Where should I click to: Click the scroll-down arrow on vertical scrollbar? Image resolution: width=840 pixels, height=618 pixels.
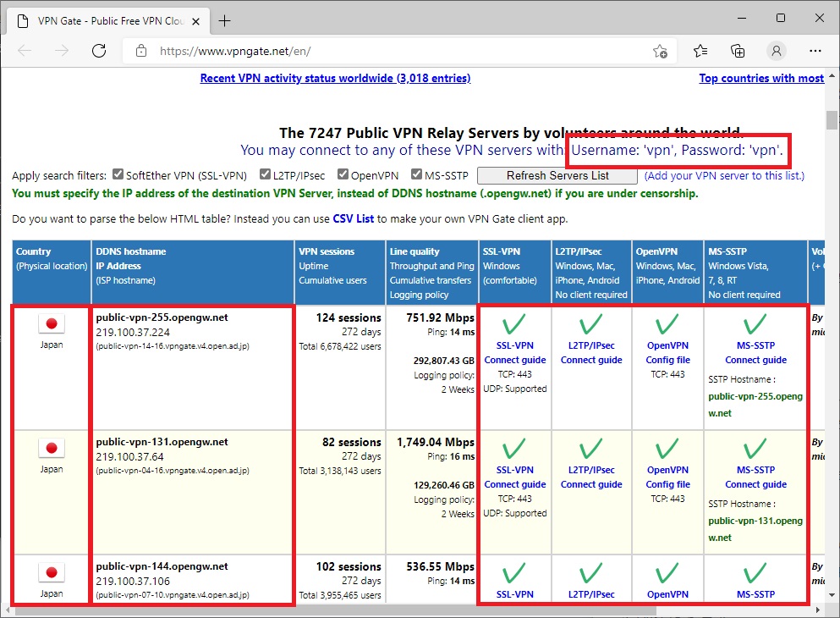[x=832, y=595]
